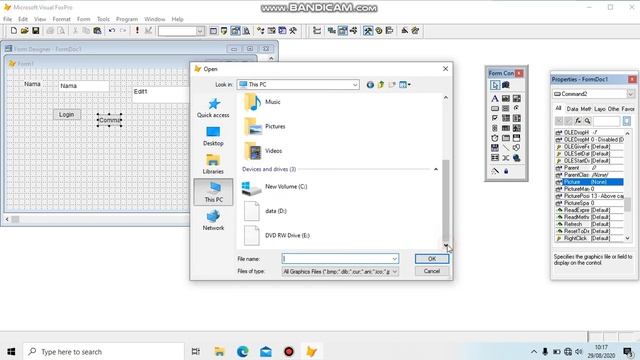Select Network in the places bar
This screenshot has height=360, width=640.
[x=213, y=221]
